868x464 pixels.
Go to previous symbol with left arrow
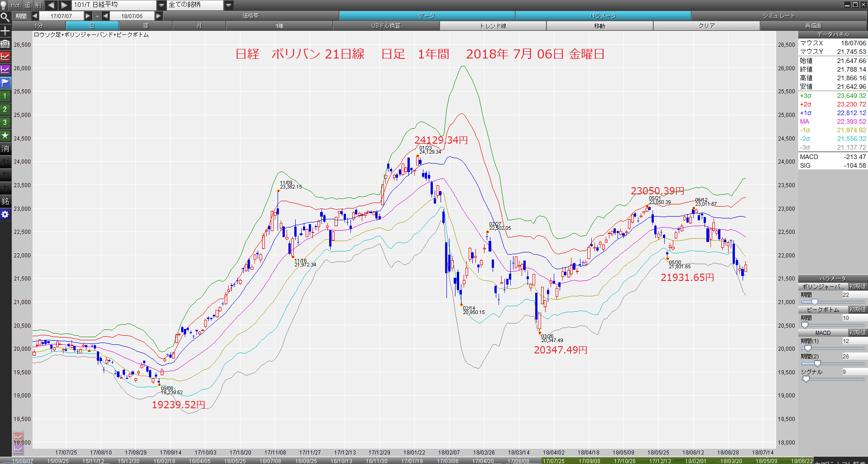51,5
